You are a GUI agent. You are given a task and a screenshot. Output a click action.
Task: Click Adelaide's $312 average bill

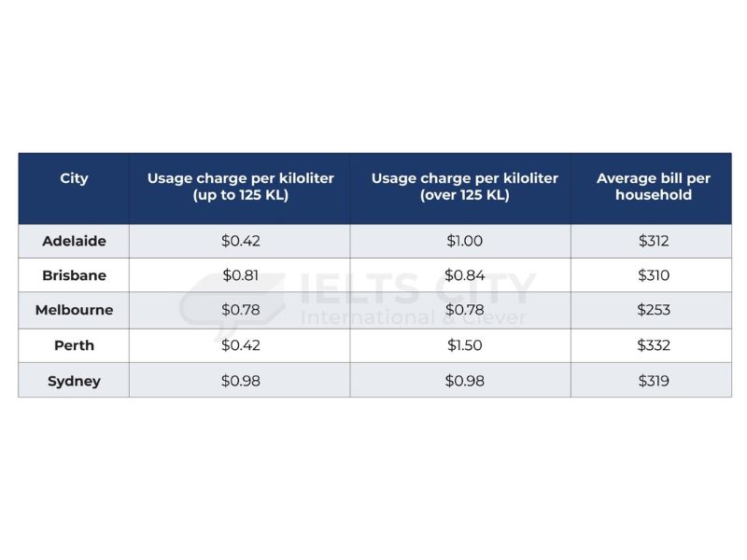click(651, 241)
